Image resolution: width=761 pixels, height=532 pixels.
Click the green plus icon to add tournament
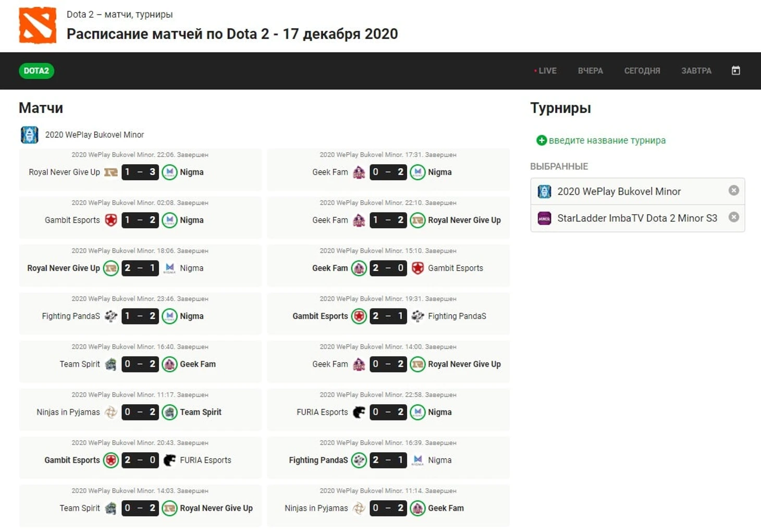point(542,140)
